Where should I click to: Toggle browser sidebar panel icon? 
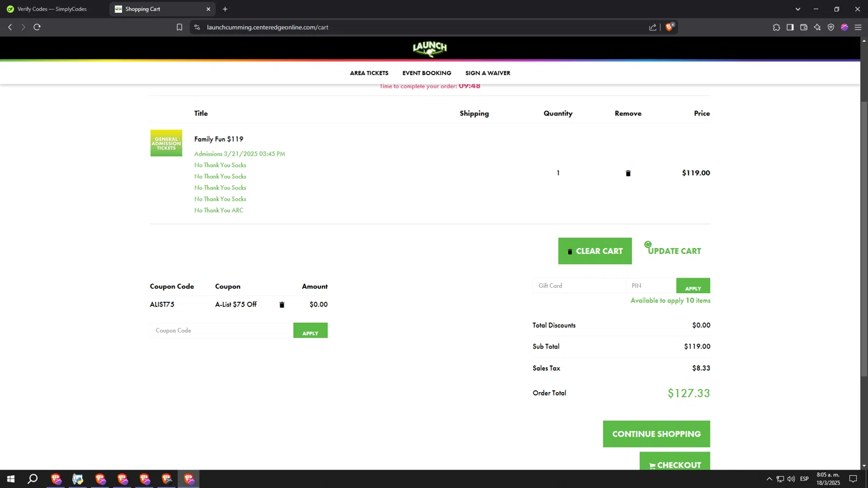(790, 27)
